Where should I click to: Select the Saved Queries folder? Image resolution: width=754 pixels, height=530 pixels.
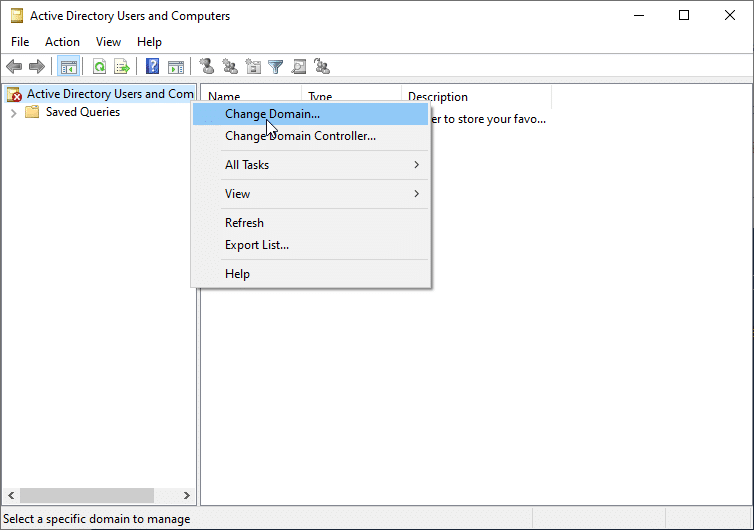click(82, 112)
